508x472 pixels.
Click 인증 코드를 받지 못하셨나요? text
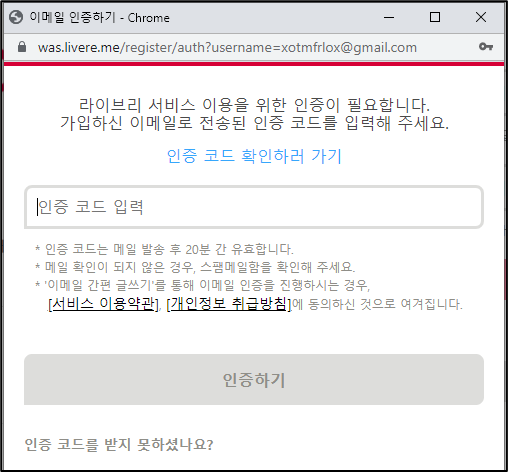coord(119,444)
